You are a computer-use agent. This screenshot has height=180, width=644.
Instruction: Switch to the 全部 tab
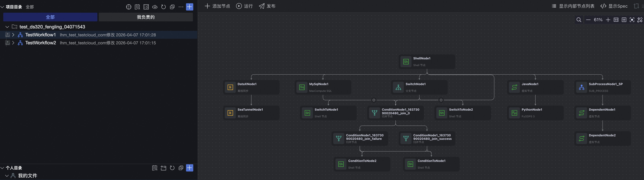pyautogui.click(x=50, y=17)
